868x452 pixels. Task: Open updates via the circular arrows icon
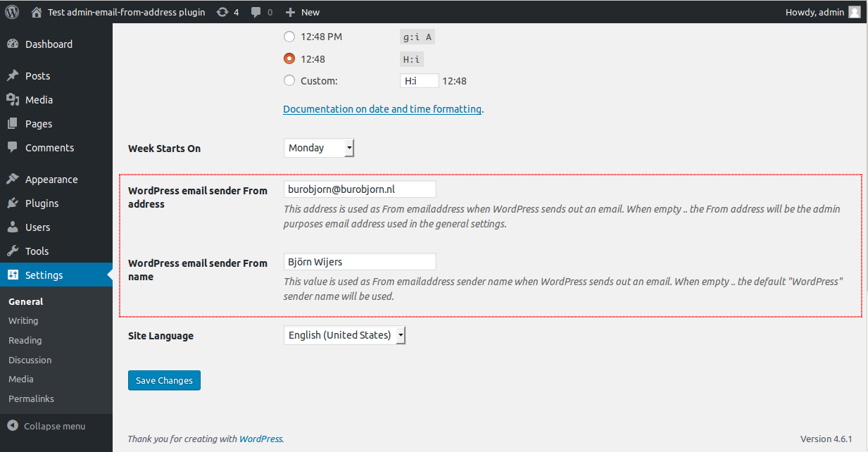222,12
